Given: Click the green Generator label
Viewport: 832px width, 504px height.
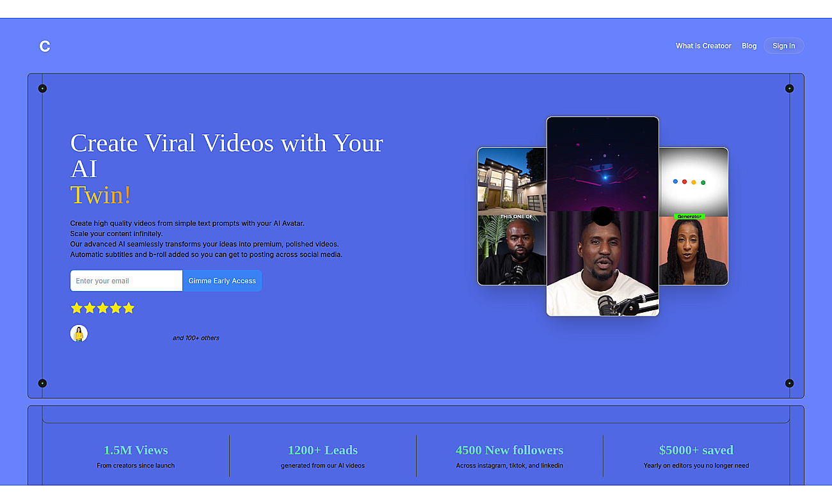Looking at the screenshot, I should (x=689, y=217).
